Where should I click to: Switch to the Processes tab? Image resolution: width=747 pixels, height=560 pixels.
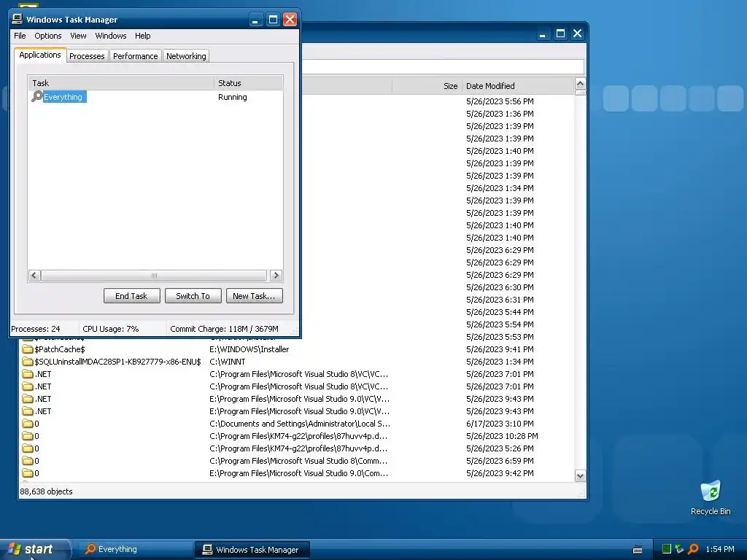[x=87, y=56]
